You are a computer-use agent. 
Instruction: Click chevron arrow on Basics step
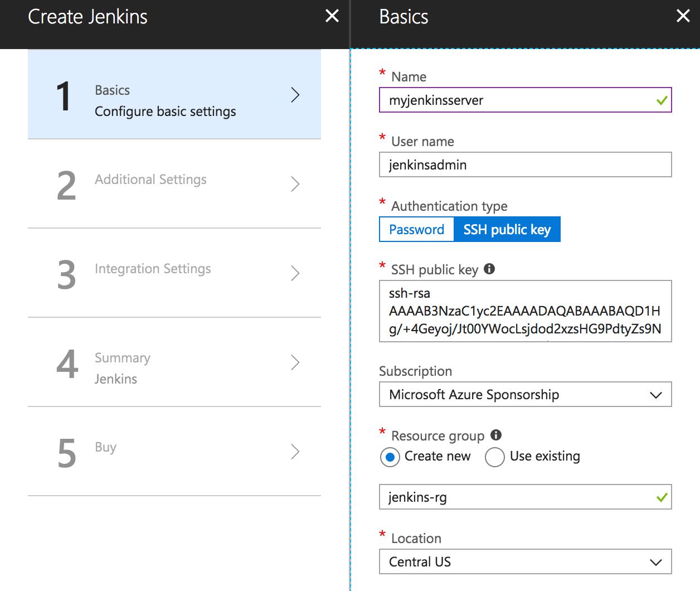[x=295, y=95]
